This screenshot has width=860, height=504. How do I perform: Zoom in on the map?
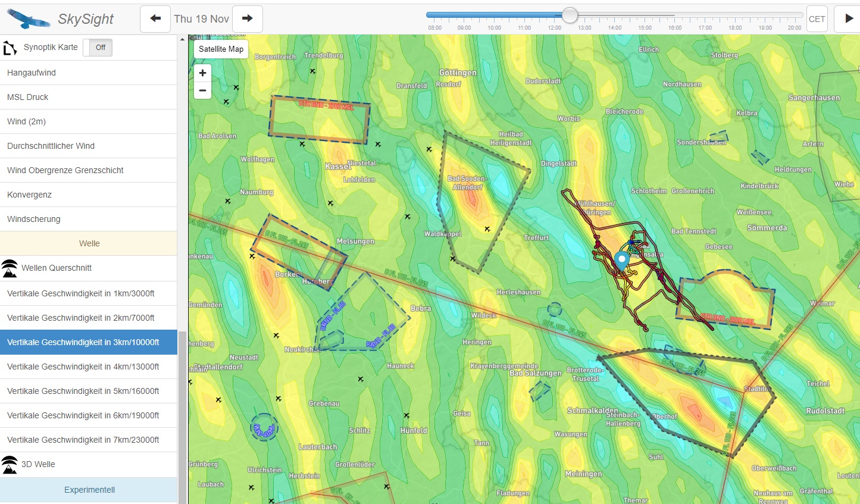pyautogui.click(x=202, y=73)
